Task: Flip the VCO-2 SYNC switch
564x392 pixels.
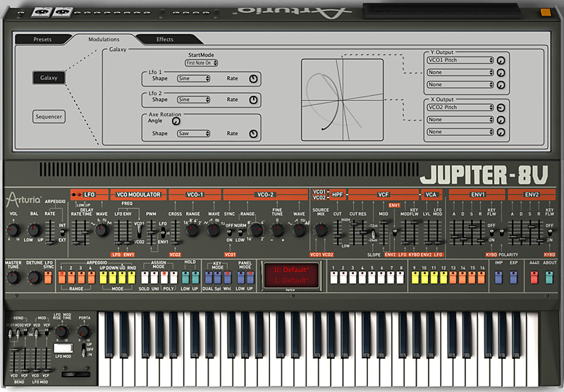Action: point(229,233)
